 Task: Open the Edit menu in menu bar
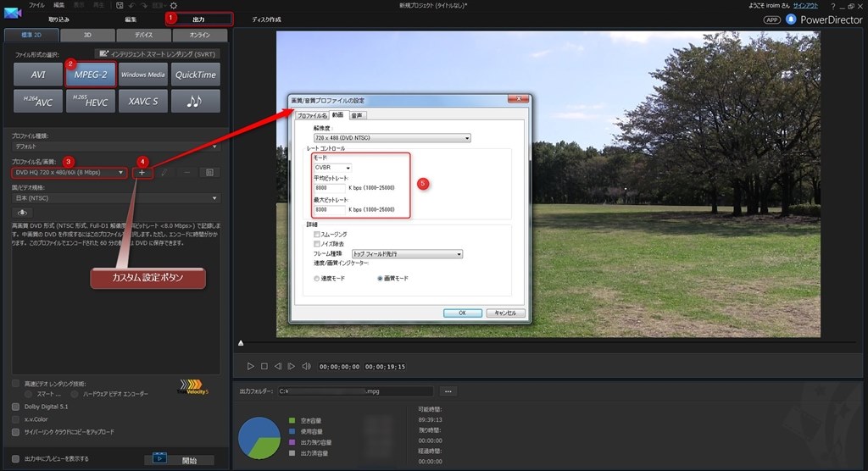coord(58,5)
